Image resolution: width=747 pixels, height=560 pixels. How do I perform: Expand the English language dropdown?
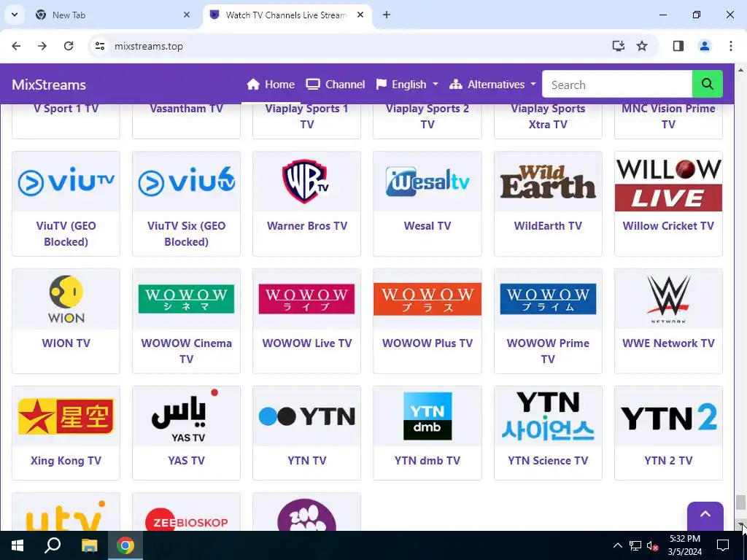[407, 85]
